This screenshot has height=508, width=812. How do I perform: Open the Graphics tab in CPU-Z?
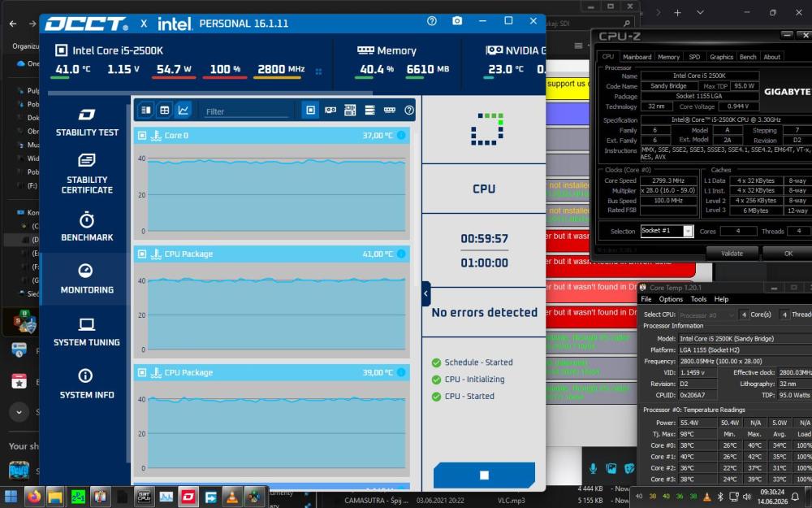click(721, 57)
